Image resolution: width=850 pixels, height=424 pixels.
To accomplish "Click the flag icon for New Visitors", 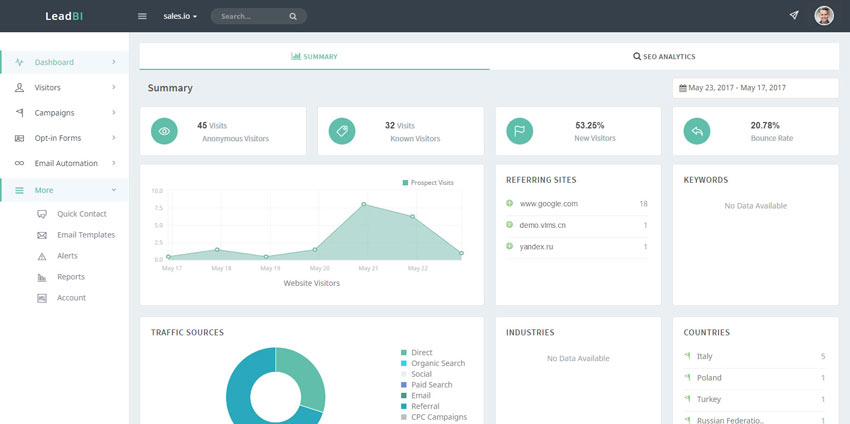I will pyautogui.click(x=520, y=131).
